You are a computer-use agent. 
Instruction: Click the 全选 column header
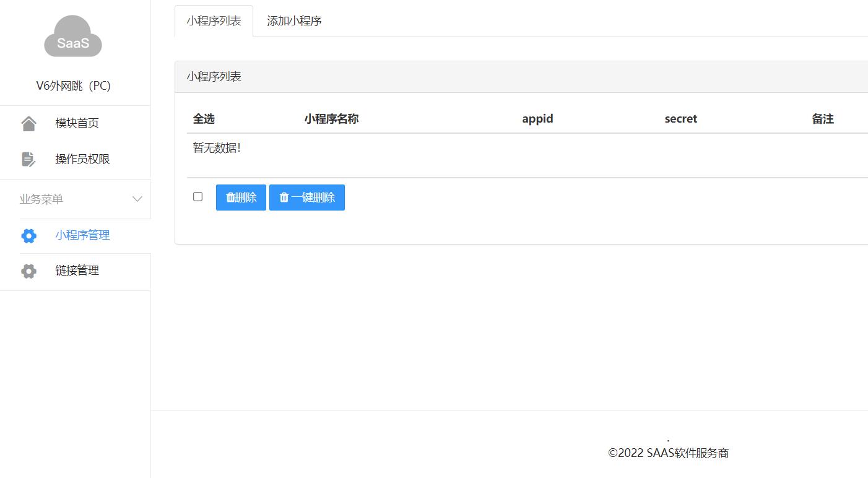point(204,119)
